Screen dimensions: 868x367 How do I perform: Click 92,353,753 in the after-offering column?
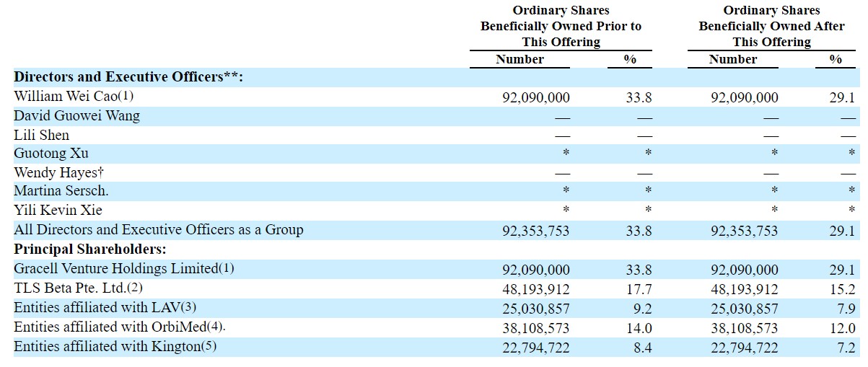(x=745, y=231)
